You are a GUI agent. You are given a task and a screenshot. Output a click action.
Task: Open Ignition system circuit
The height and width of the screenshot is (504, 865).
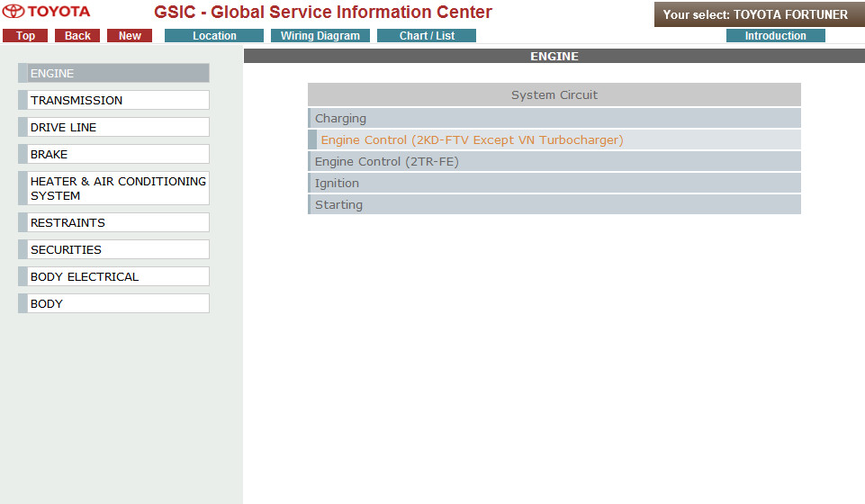click(554, 183)
